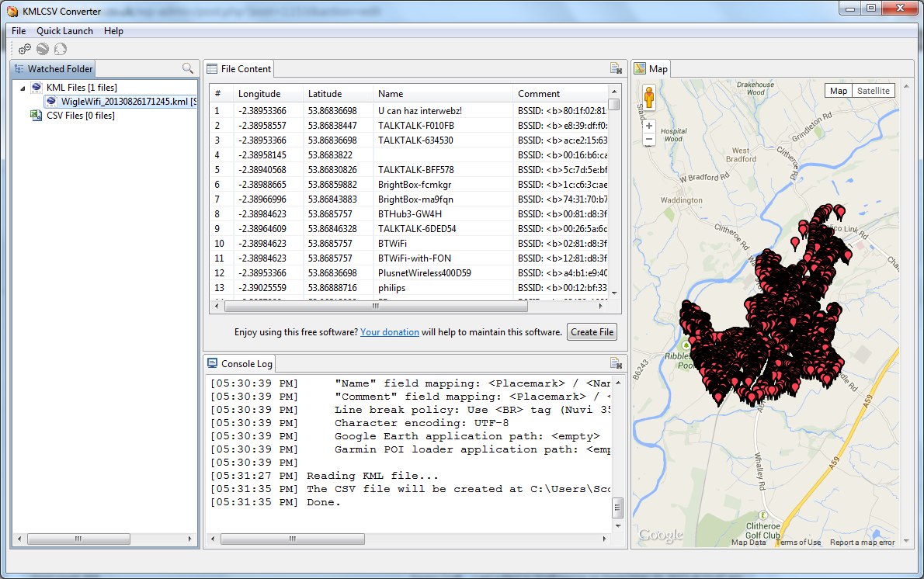Image resolution: width=924 pixels, height=579 pixels.
Task: Click Console Log vertical scrollbar thumb
Action: click(617, 507)
